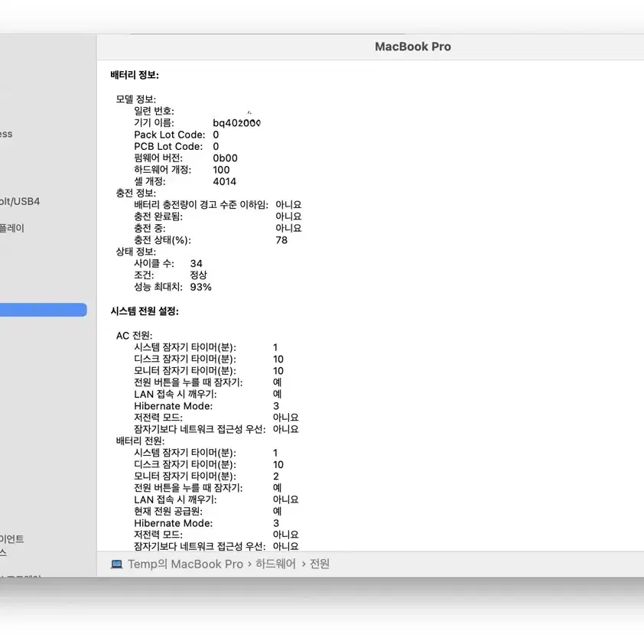The width and height of the screenshot is (644, 644).
Task: Click the "현재 전원 공급원:" label
Action: tap(168, 512)
